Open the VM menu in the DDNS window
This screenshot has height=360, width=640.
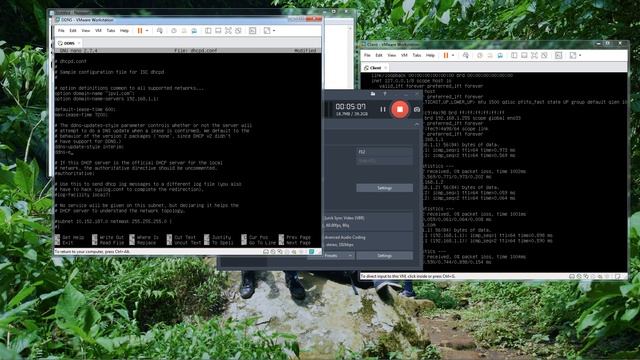pyautogui.click(x=98, y=31)
